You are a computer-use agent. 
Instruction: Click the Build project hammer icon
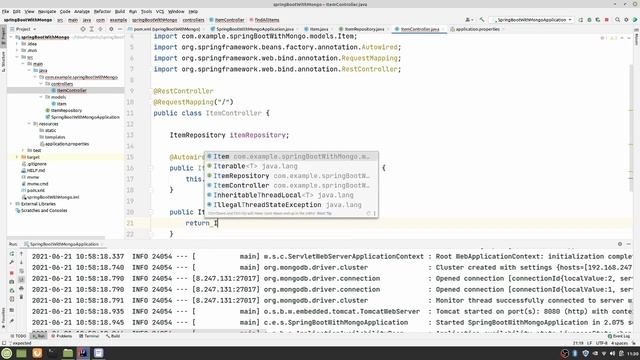[482, 20]
